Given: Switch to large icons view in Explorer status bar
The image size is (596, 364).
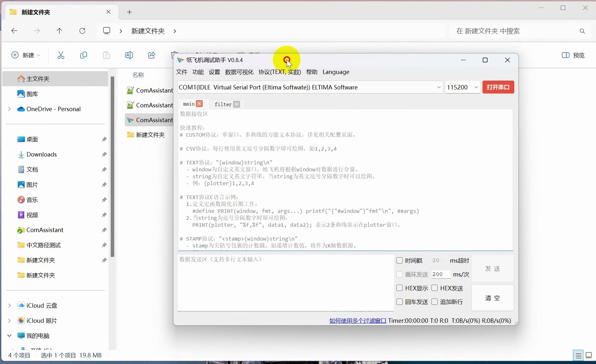Looking at the screenshot, I should tap(589, 355).
